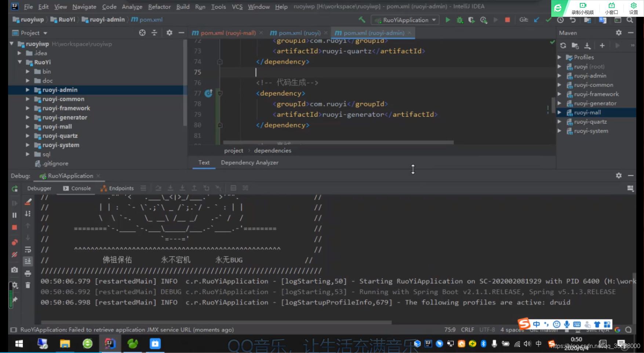
Task: Run with coverage from the toolbar
Action: click(472, 20)
